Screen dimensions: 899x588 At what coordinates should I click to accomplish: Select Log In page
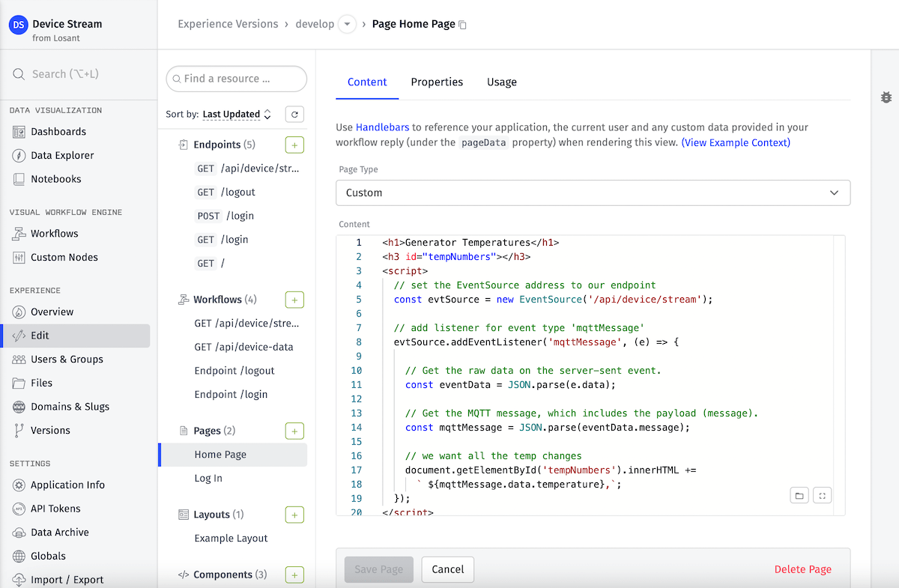tap(208, 479)
